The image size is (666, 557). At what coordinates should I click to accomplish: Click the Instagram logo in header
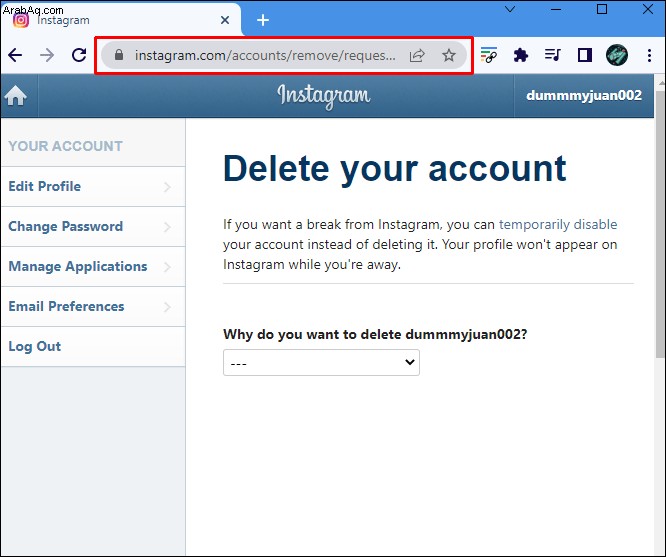(324, 96)
